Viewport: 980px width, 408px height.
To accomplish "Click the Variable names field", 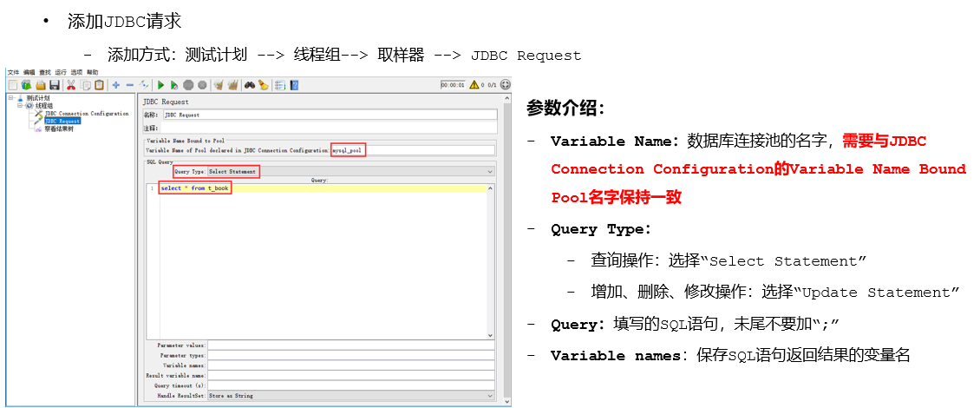I will coord(350,365).
